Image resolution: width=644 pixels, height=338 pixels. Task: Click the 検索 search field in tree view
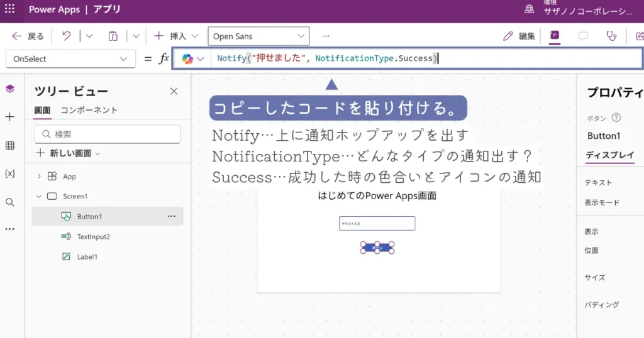[x=108, y=134]
